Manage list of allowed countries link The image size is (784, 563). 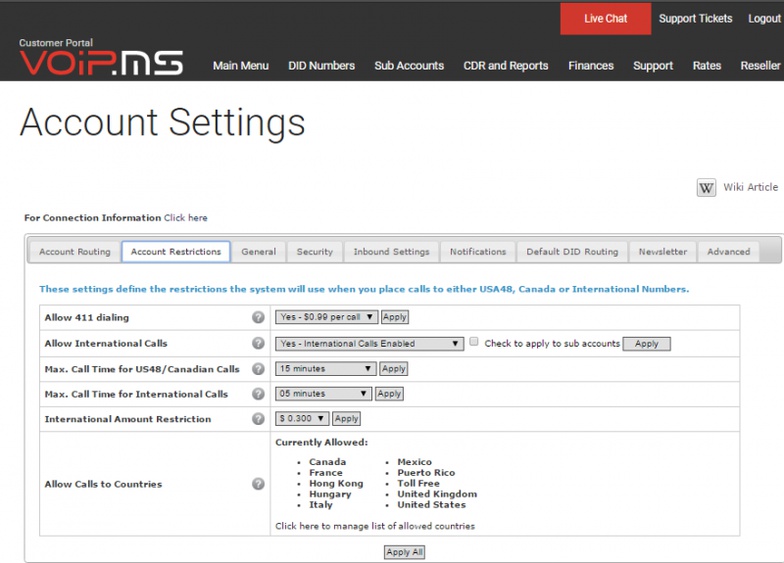click(x=375, y=526)
